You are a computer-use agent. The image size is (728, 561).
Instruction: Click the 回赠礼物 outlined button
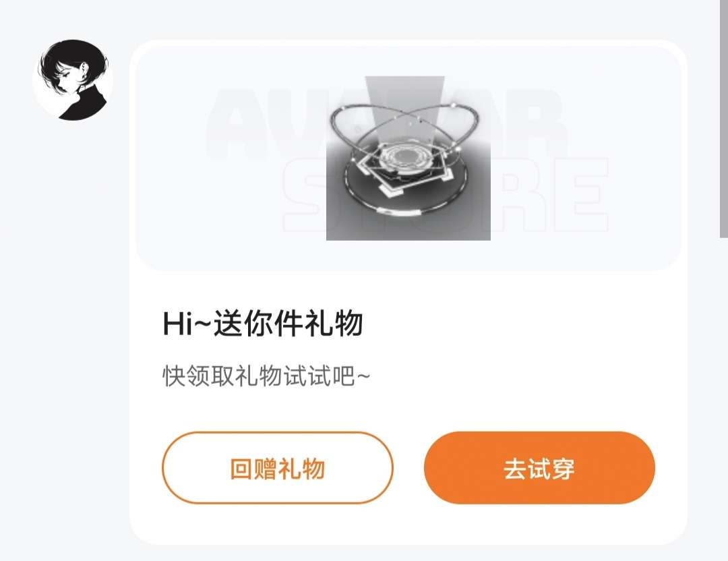click(x=278, y=468)
